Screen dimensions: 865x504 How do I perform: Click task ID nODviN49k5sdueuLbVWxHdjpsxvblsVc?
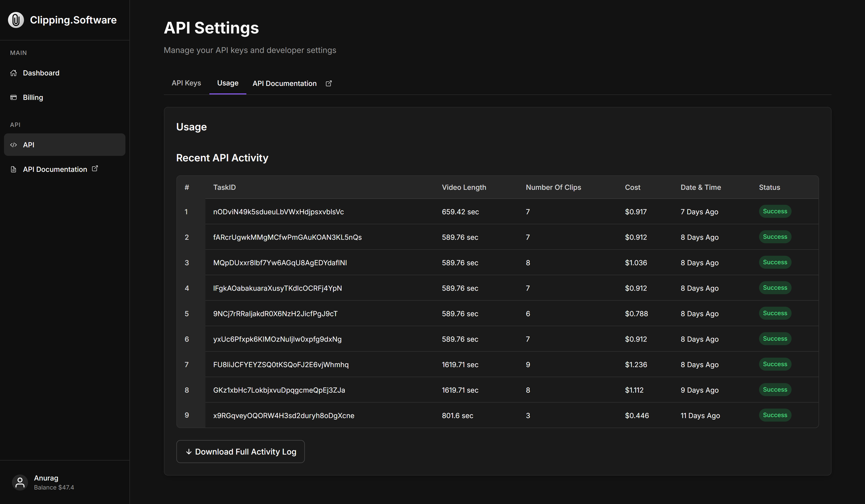pyautogui.click(x=278, y=212)
